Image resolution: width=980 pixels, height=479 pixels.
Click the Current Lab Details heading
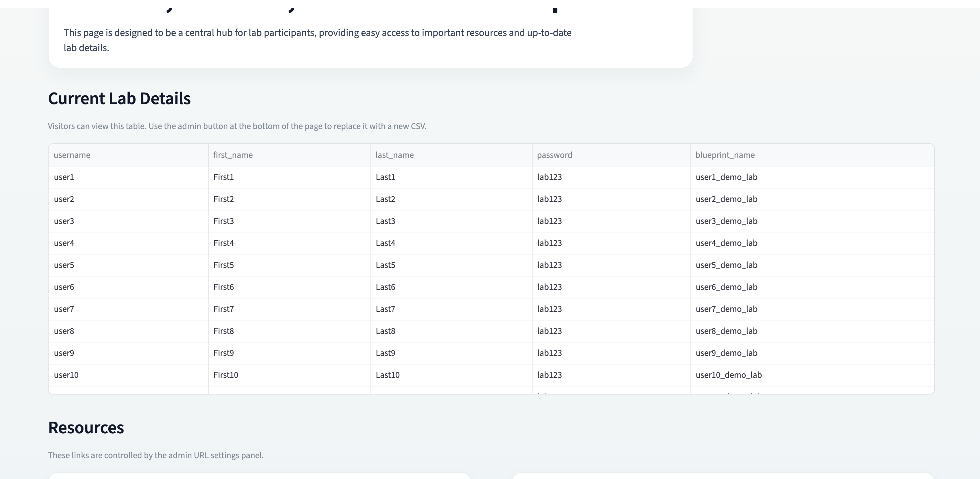point(119,98)
